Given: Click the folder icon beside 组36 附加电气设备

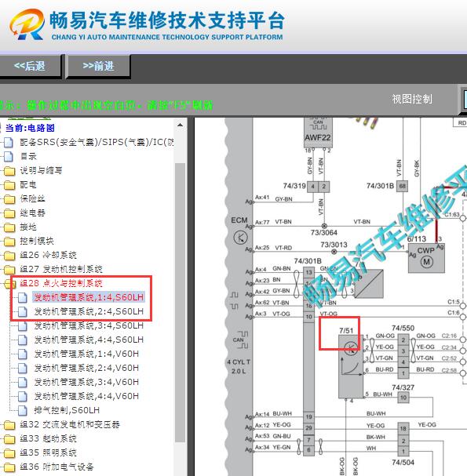Looking at the screenshot, I should click(x=9, y=467).
